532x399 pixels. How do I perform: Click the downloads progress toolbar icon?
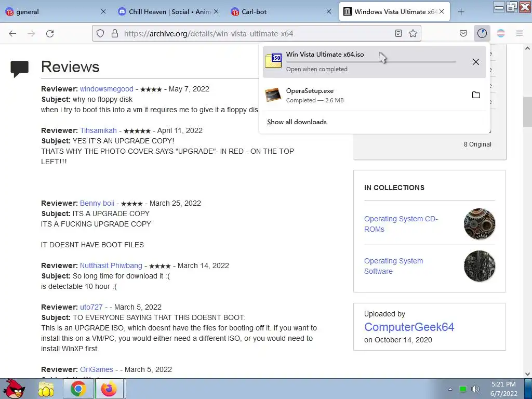(482, 33)
